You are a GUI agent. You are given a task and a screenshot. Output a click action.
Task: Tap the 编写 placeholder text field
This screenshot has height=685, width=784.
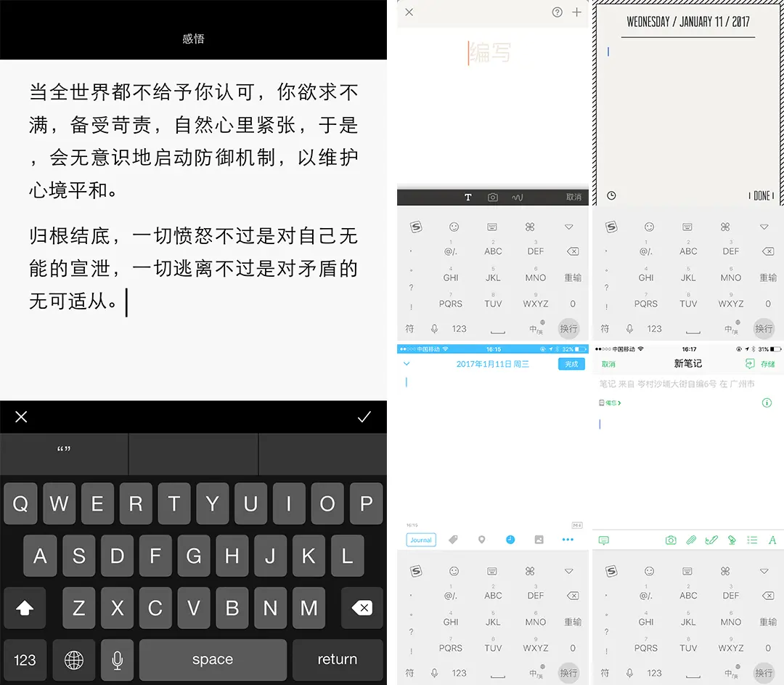(490, 52)
